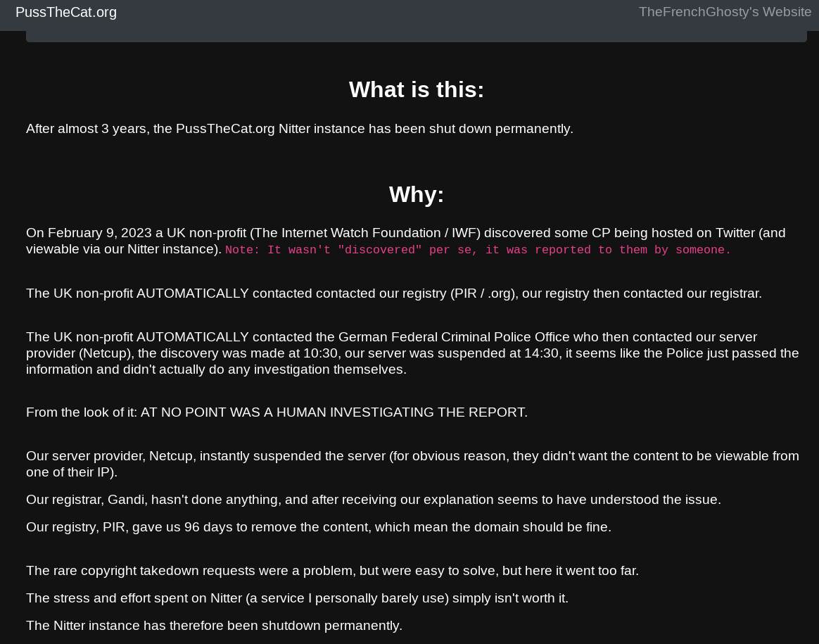
Task: Select the pink note about "discovered" report
Action: 478,250
